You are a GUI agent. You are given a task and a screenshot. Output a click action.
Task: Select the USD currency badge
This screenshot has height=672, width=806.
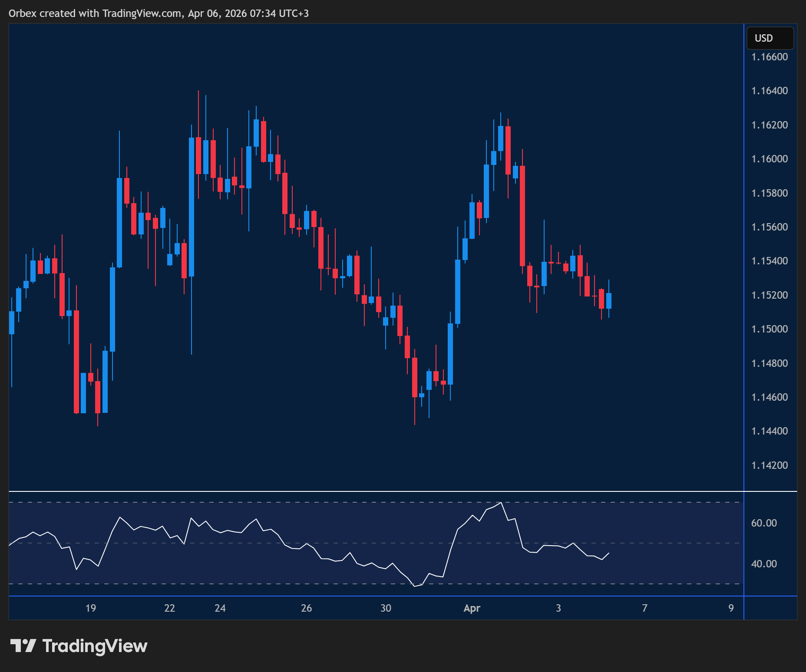(770, 38)
